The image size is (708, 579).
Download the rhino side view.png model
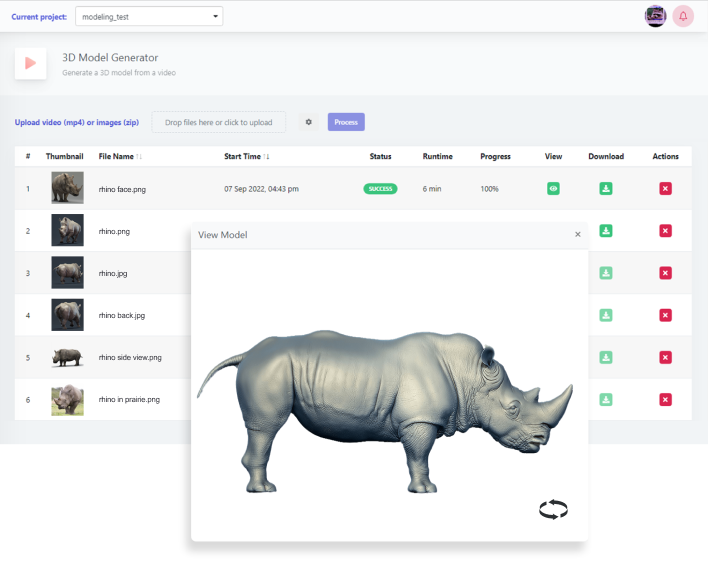tap(606, 357)
